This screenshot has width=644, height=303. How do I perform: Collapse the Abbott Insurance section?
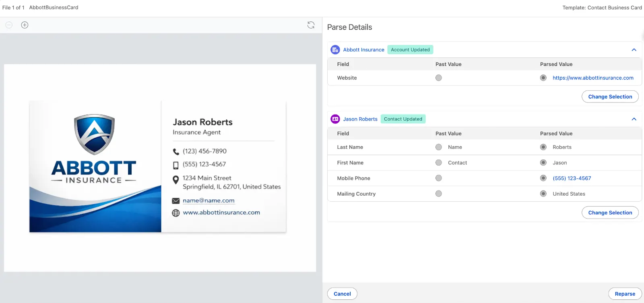click(x=634, y=50)
